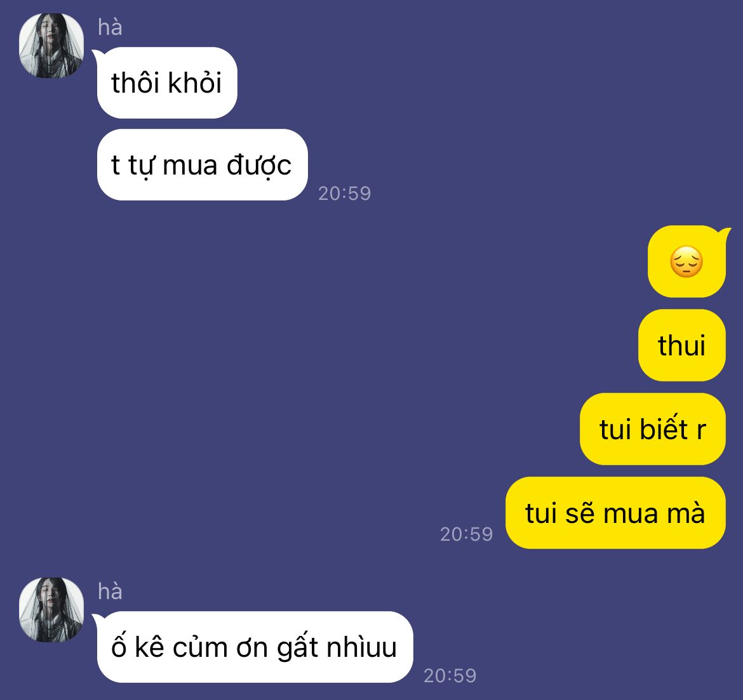Select the 't tự mua được' message
Viewport: 743px width, 700px height.
point(203,165)
